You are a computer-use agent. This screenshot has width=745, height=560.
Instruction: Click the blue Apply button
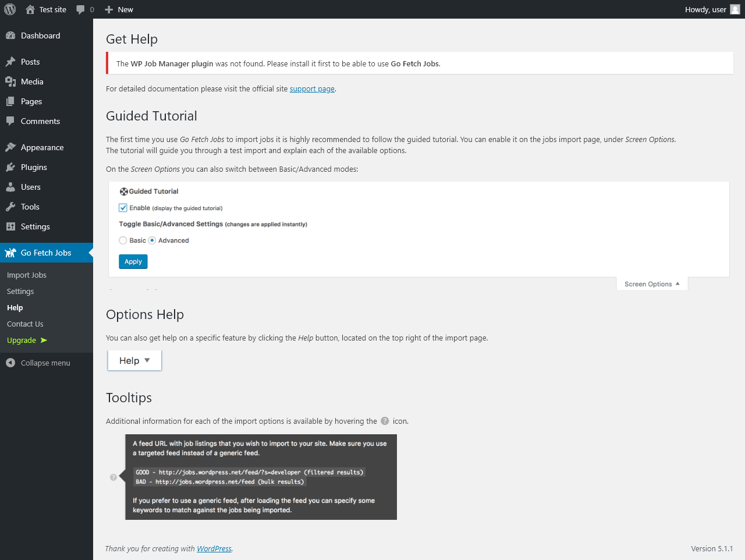click(x=133, y=261)
